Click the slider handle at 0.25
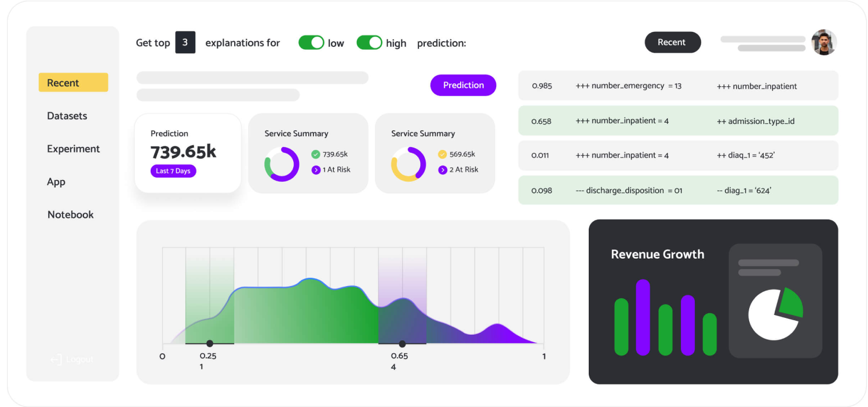 210,344
